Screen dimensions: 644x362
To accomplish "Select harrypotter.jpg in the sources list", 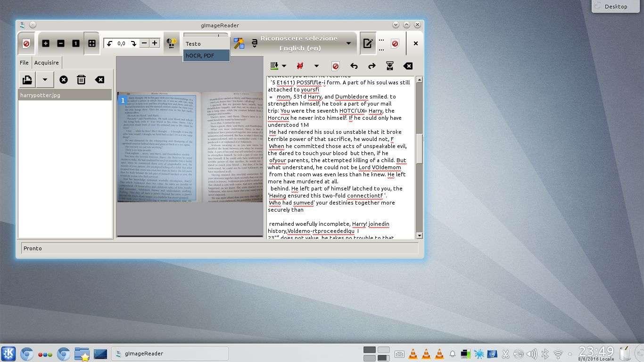I will coord(65,95).
